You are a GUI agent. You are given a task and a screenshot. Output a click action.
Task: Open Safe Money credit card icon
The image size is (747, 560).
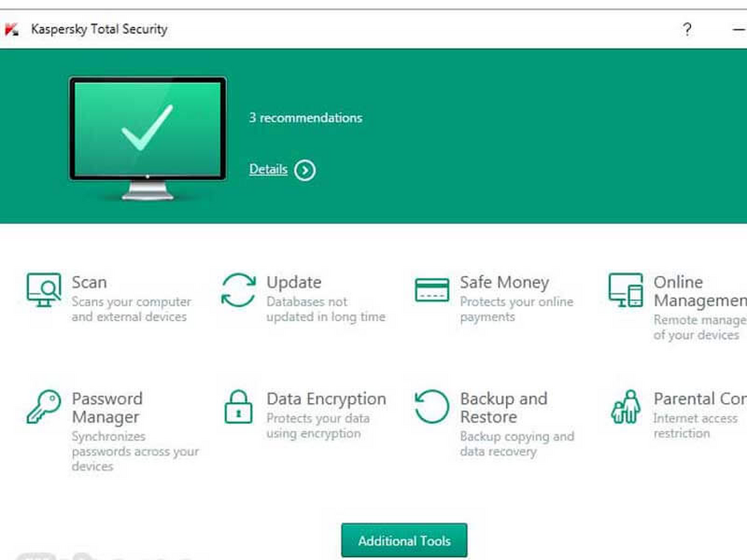(x=432, y=290)
